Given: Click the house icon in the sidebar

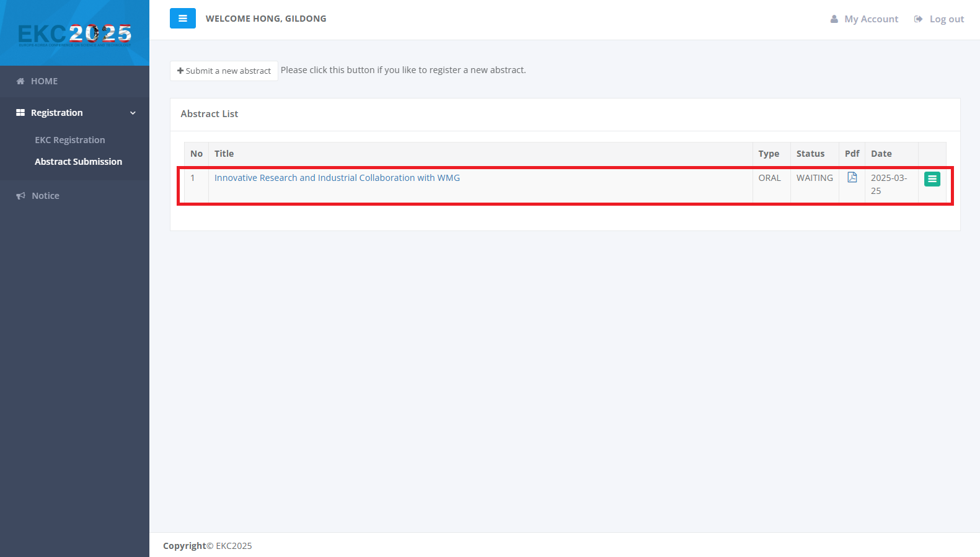Looking at the screenshot, I should pos(20,81).
